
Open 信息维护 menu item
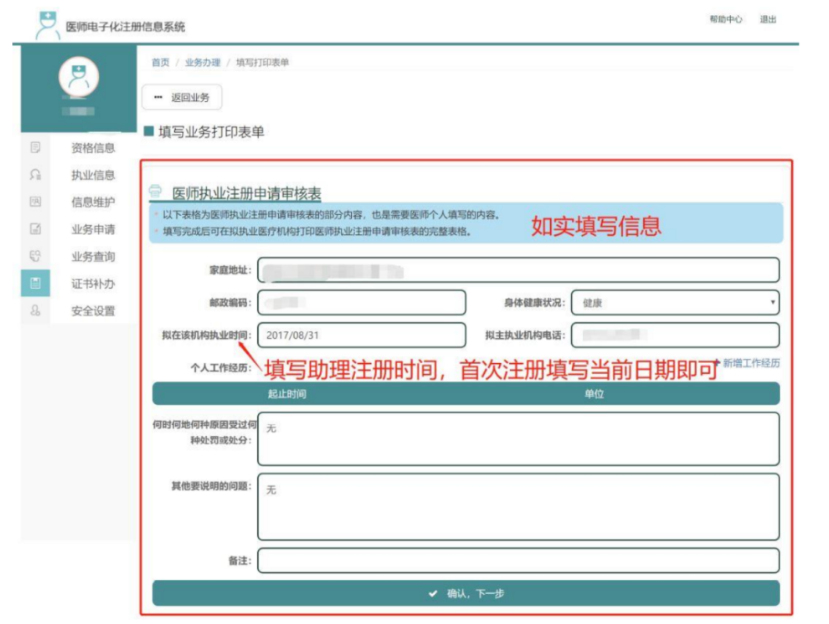(93, 202)
